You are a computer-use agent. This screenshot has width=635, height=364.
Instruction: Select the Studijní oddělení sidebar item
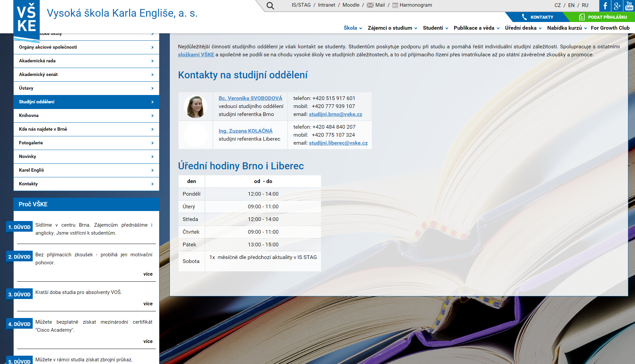pyautogui.click(x=86, y=102)
